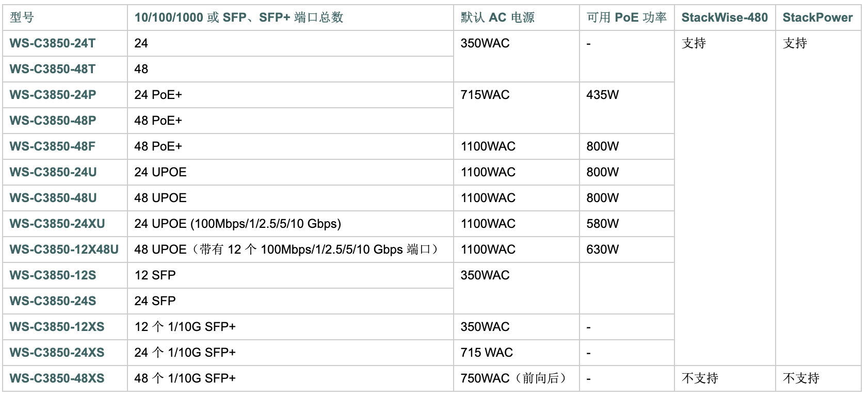Image resolution: width=868 pixels, height=398 pixels.
Task: Click the 默认 AC 电源 column header
Action: pos(497,18)
